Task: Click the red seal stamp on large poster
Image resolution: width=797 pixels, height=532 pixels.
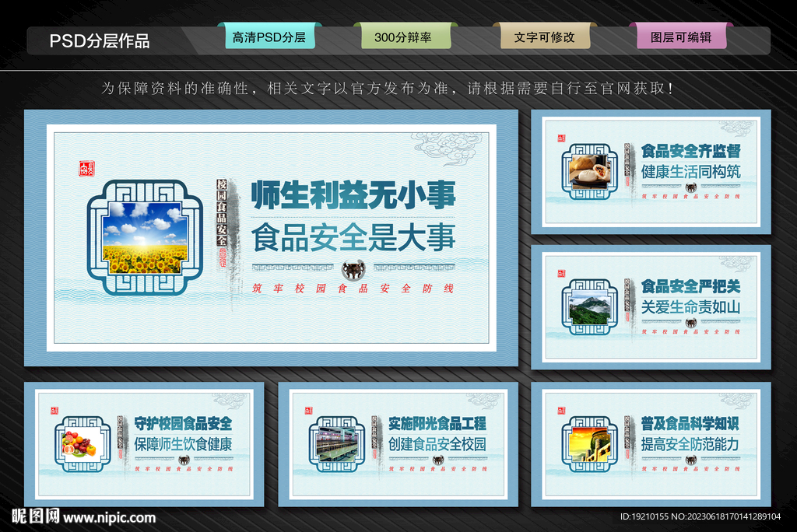Action: [86, 168]
